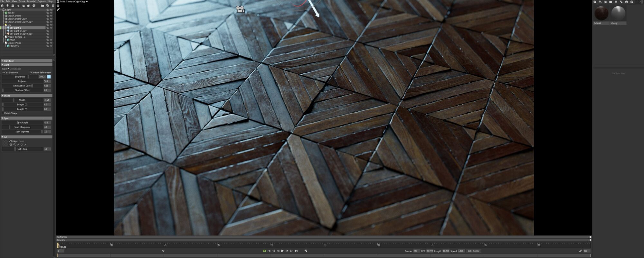The image size is (644, 258).
Task: Open the Scene menu
Action: click(22, 1)
